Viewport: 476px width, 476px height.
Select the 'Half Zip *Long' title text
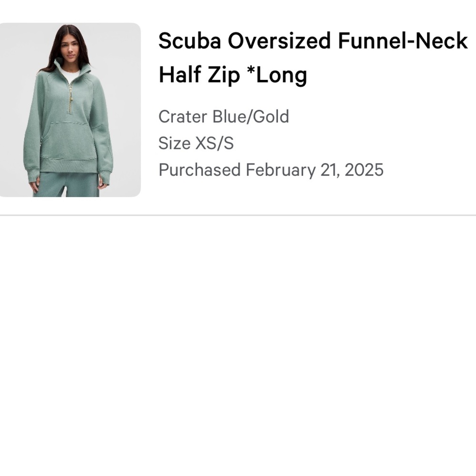coord(233,75)
